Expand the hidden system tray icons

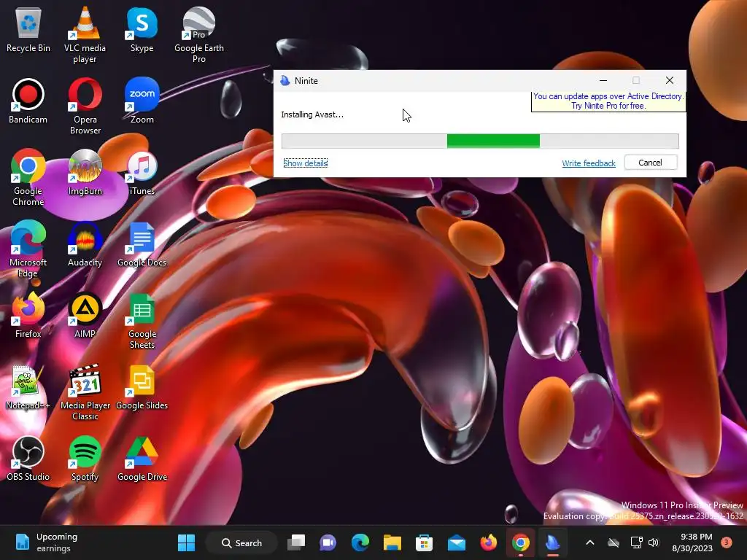tap(589, 542)
